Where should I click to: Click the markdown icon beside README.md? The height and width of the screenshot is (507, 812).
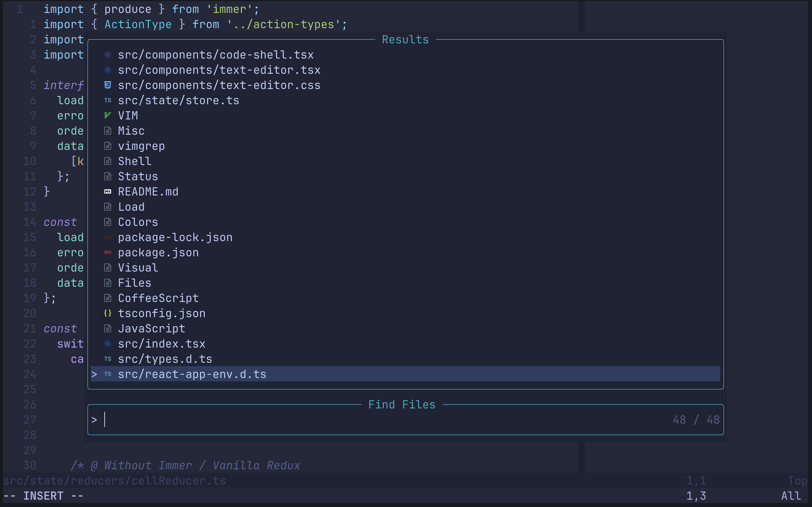point(107,192)
